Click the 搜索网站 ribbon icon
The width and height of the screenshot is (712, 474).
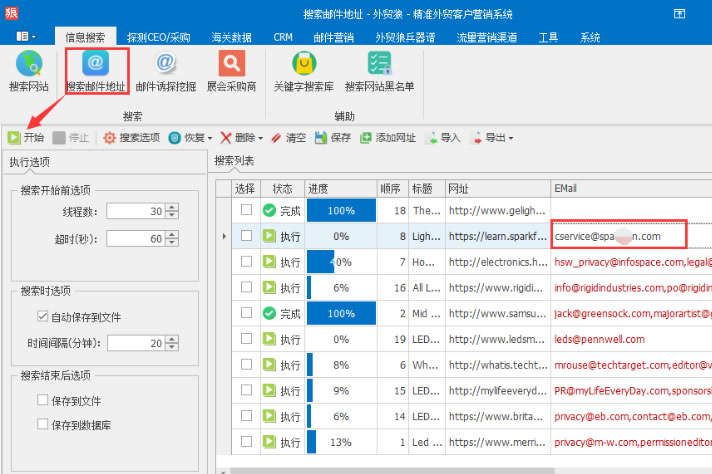coord(28,70)
